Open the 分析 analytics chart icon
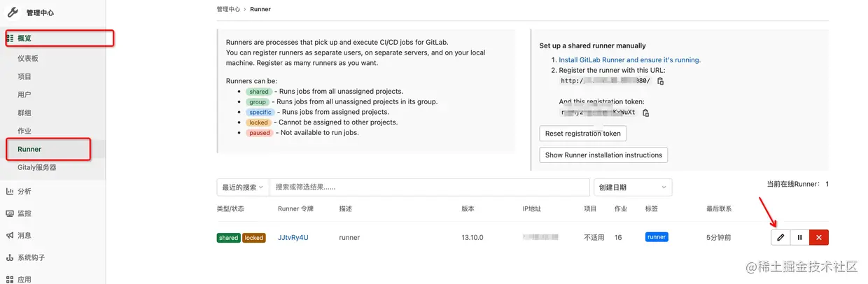Screen dimensions: 868x284 [x=10, y=191]
